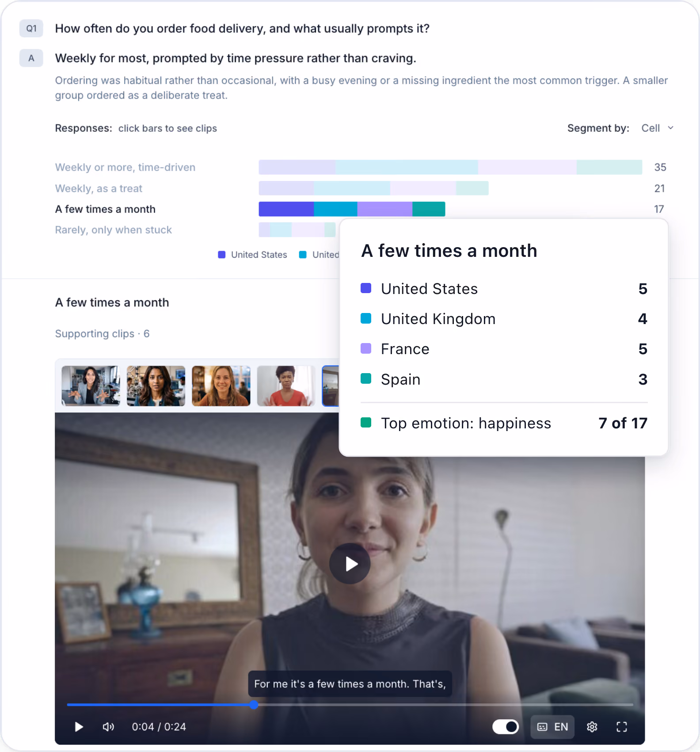Change subtitle language via EN button

tap(552, 727)
